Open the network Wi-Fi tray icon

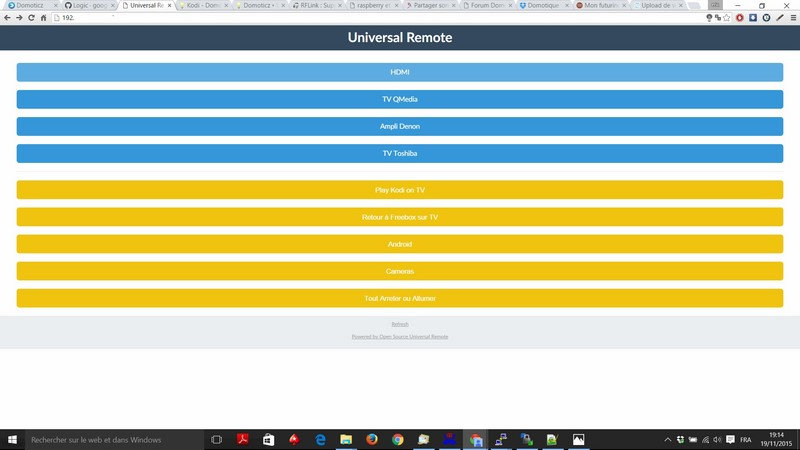click(705, 439)
